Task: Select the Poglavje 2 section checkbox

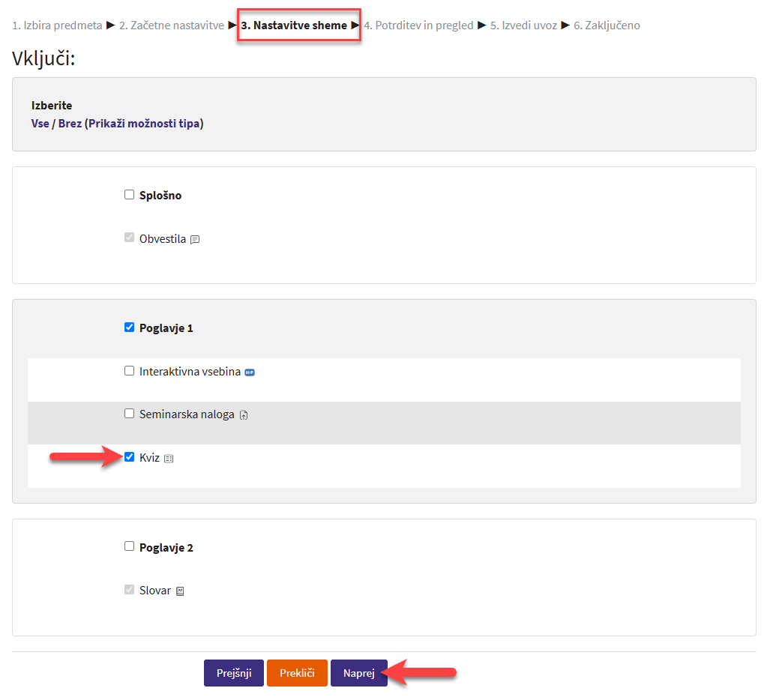Action: click(x=129, y=546)
